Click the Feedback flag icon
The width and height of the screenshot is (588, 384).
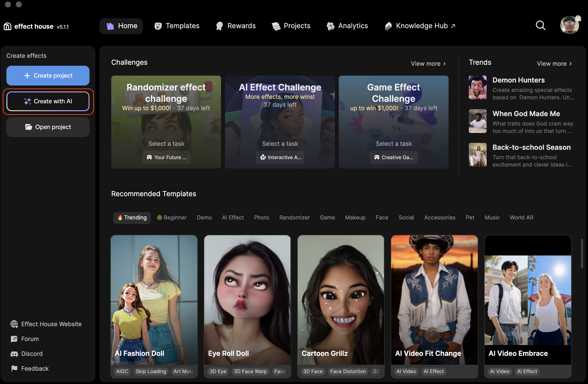pos(14,368)
